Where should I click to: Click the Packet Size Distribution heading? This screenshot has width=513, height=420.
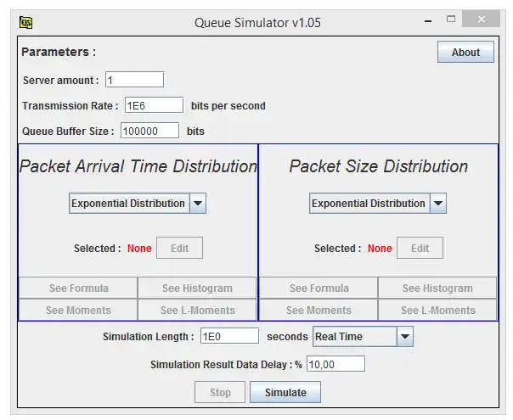tap(379, 166)
